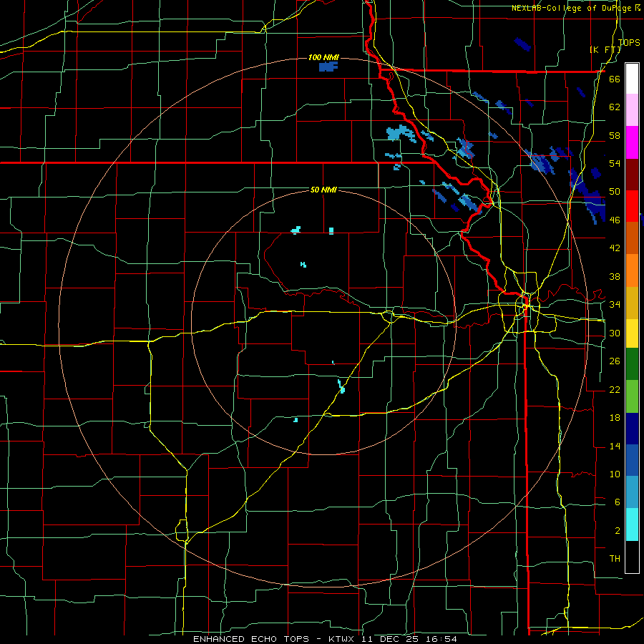This screenshot has height=644, width=644.
Task: Select the light pink legend color segment
Action: coord(632,110)
